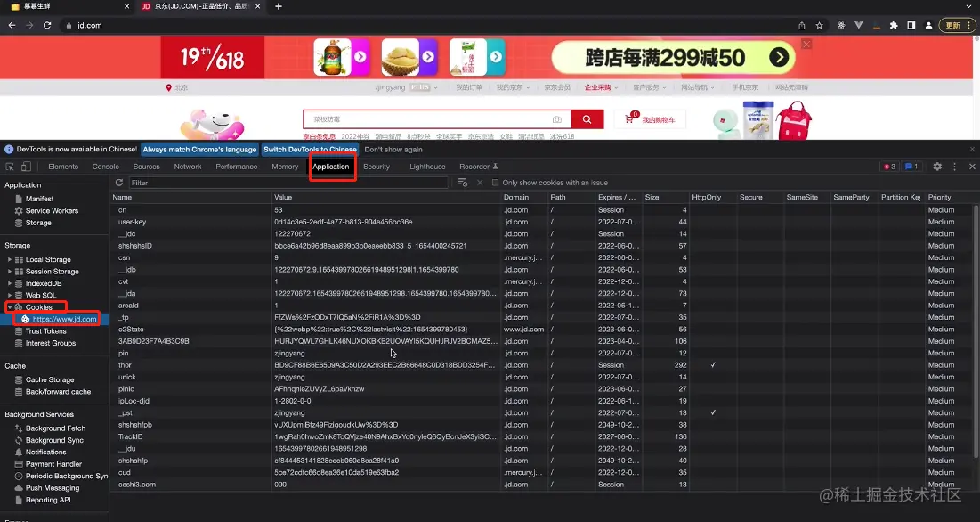Viewport: 980px width, 522px height.
Task: Open Background Fetch in sidebar
Action: tap(55, 428)
